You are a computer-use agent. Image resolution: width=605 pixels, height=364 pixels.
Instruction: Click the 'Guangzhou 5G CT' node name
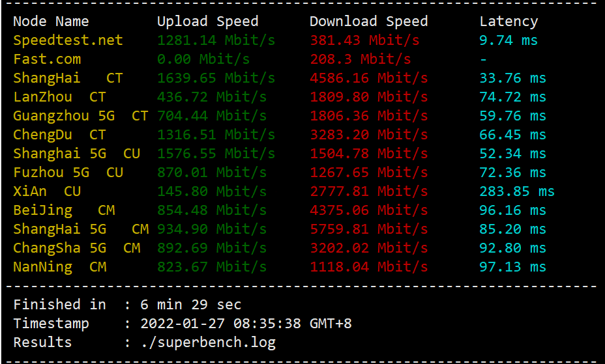click(81, 115)
